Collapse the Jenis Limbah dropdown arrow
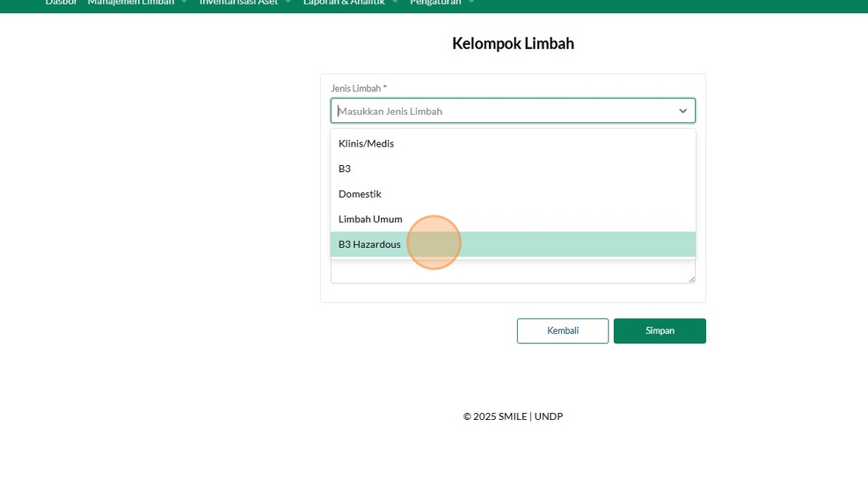The width and height of the screenshot is (868, 485). coord(683,111)
